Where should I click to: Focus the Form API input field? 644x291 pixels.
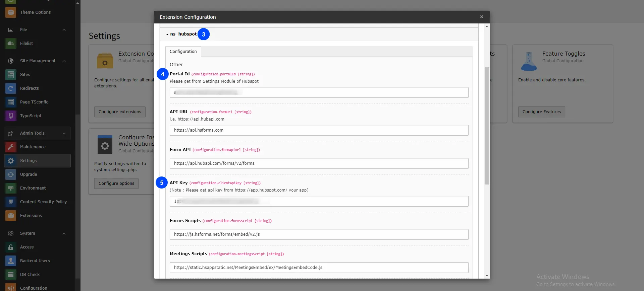(319, 163)
